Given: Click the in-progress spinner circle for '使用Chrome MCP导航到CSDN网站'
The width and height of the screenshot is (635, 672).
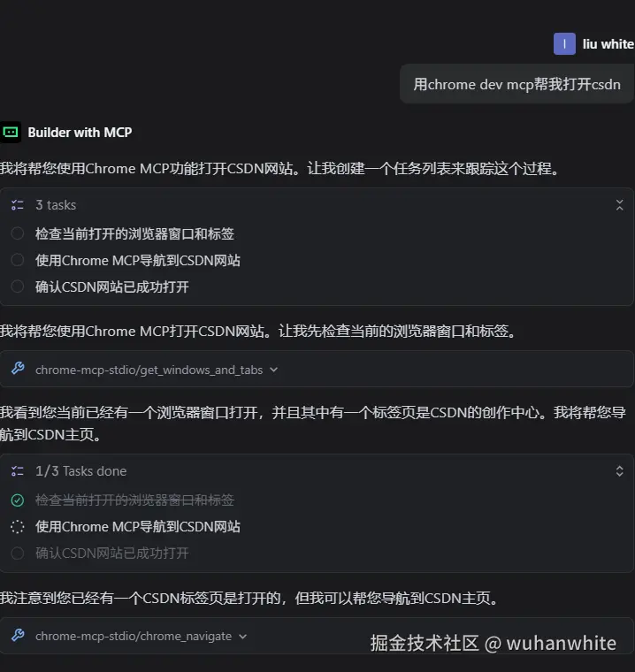Looking at the screenshot, I should pos(17,527).
